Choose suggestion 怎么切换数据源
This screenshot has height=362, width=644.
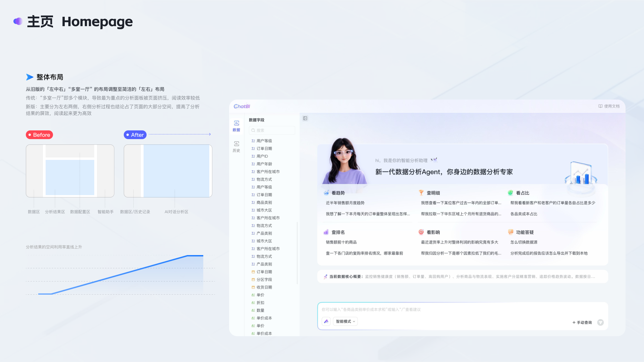coord(524,242)
